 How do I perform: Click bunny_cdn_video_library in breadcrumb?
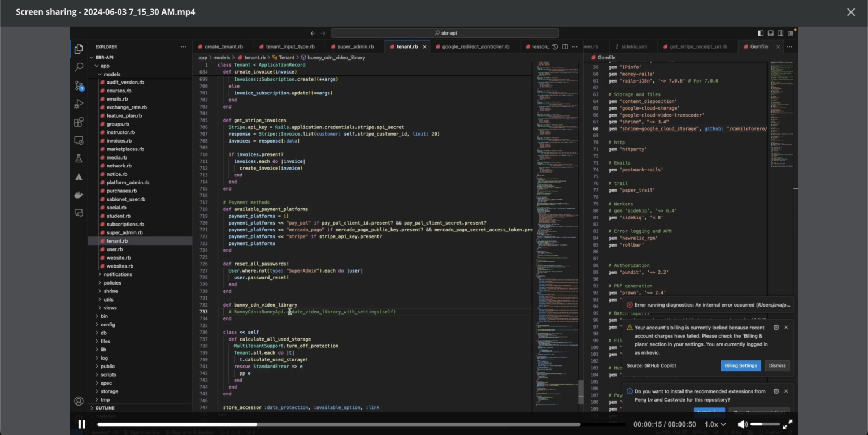click(x=336, y=57)
